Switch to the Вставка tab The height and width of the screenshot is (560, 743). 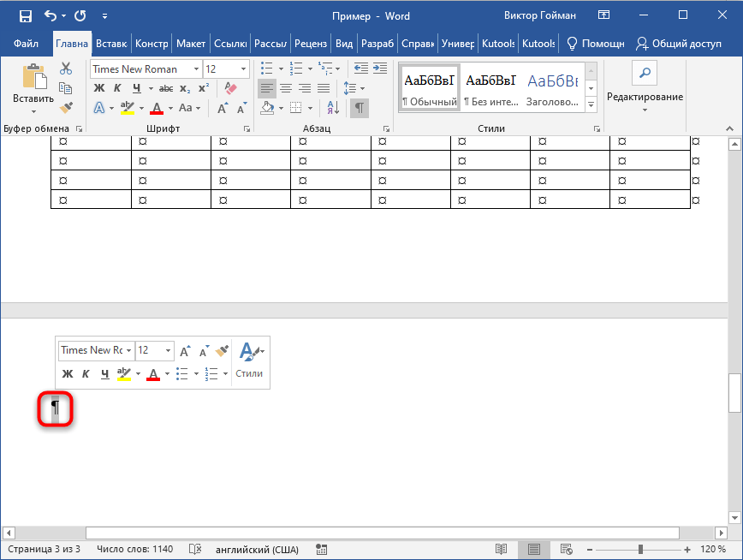coord(111,44)
